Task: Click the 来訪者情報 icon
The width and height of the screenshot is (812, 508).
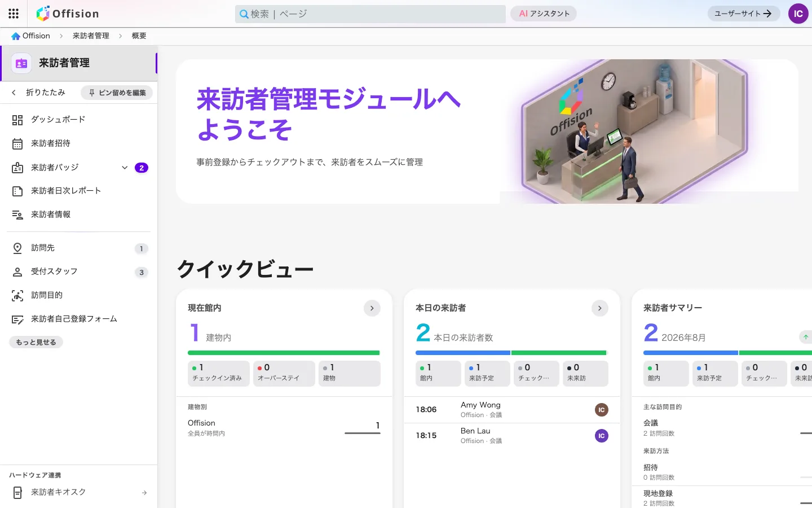Action: click(x=17, y=214)
